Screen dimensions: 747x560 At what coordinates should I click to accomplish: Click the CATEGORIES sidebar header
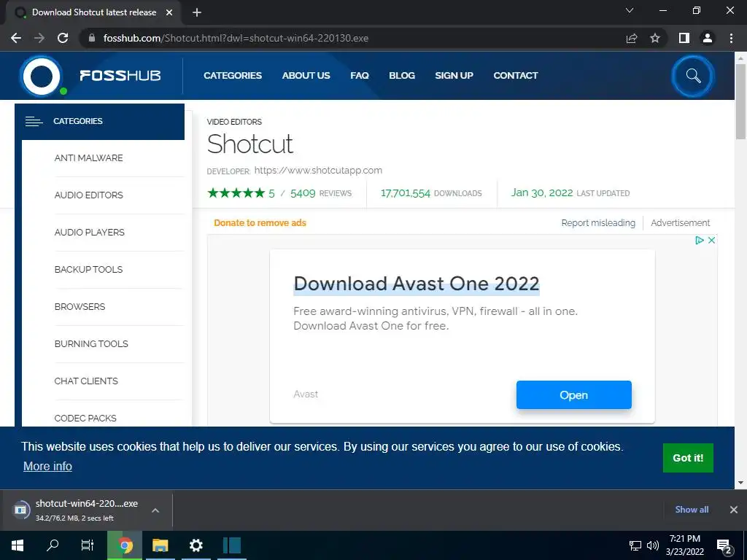[x=99, y=122]
